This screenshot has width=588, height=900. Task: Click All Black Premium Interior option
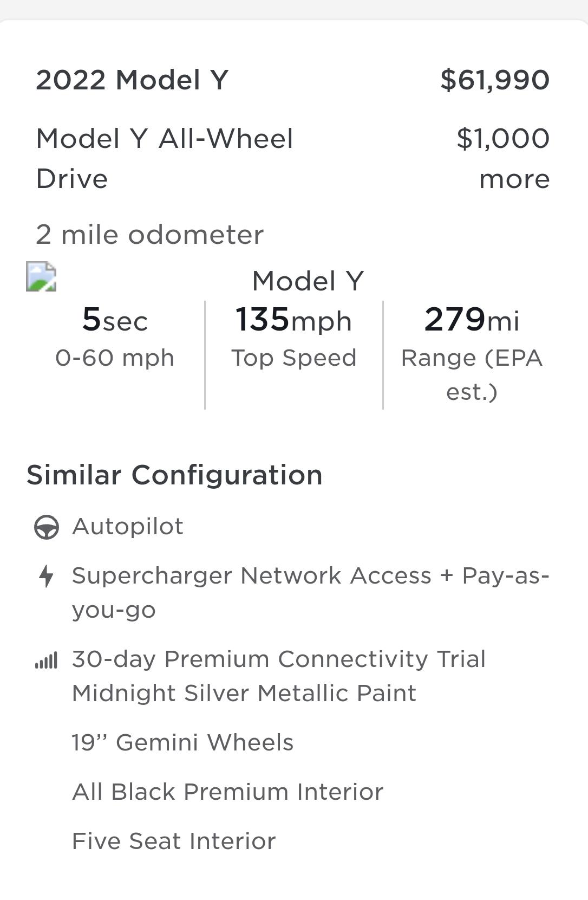pyautogui.click(x=228, y=792)
